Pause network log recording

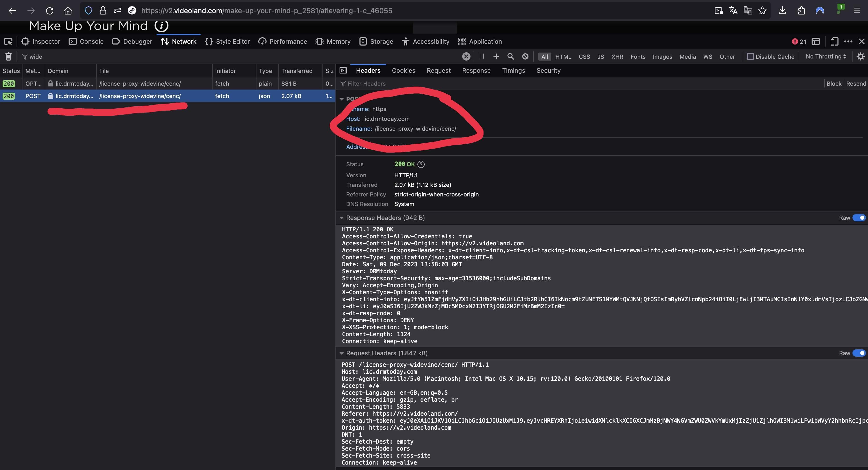[482, 57]
